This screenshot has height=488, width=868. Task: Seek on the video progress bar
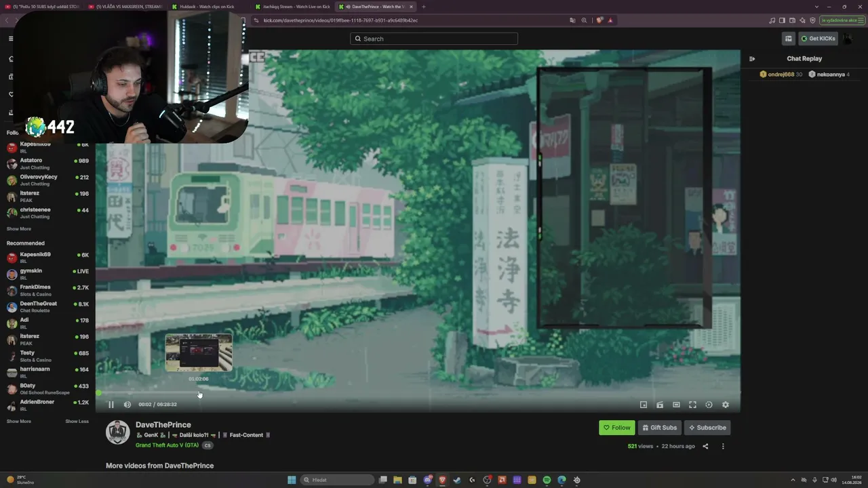(x=418, y=393)
